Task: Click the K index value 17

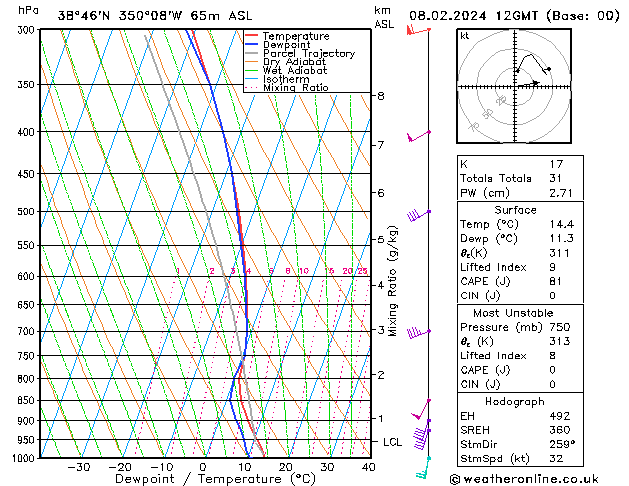Action: [556, 164]
